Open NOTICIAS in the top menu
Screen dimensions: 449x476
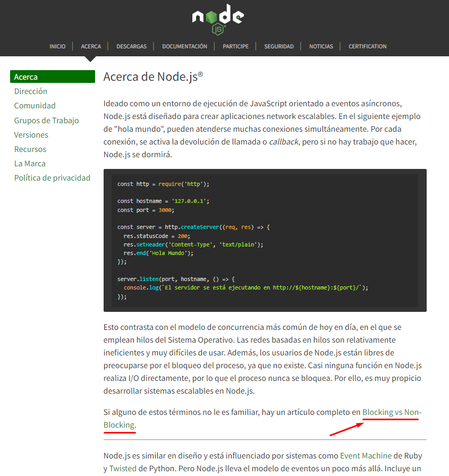point(321,46)
